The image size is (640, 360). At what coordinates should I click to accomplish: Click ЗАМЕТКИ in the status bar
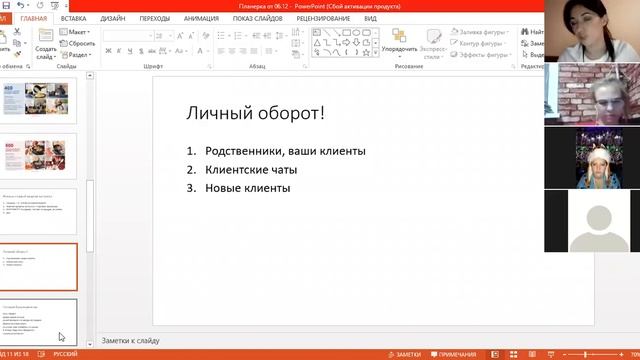(405, 354)
